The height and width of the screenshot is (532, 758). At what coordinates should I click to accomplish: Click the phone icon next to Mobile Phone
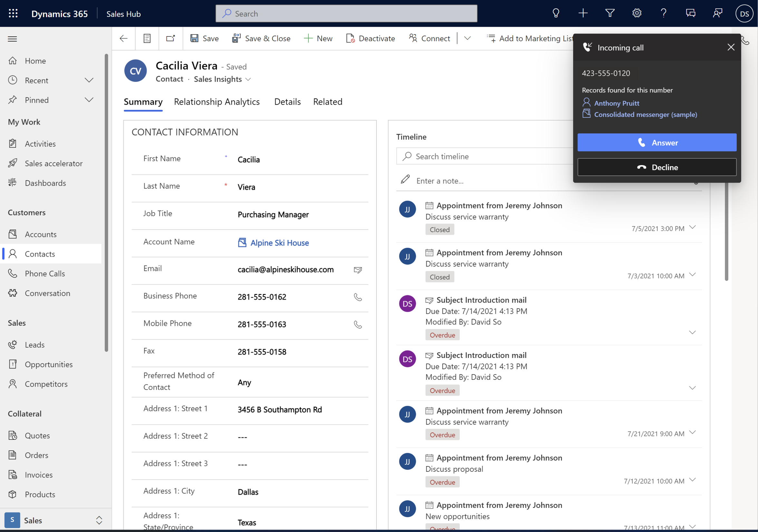click(358, 324)
